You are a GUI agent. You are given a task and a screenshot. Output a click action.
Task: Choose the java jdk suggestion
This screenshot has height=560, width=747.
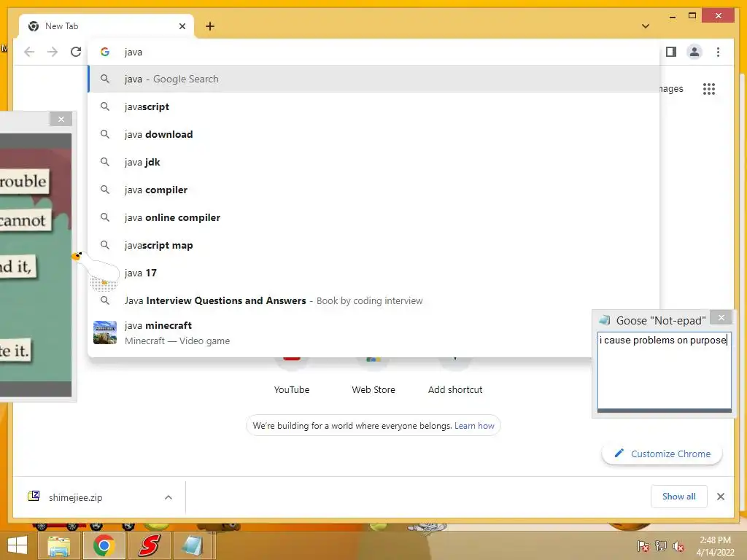click(374, 162)
